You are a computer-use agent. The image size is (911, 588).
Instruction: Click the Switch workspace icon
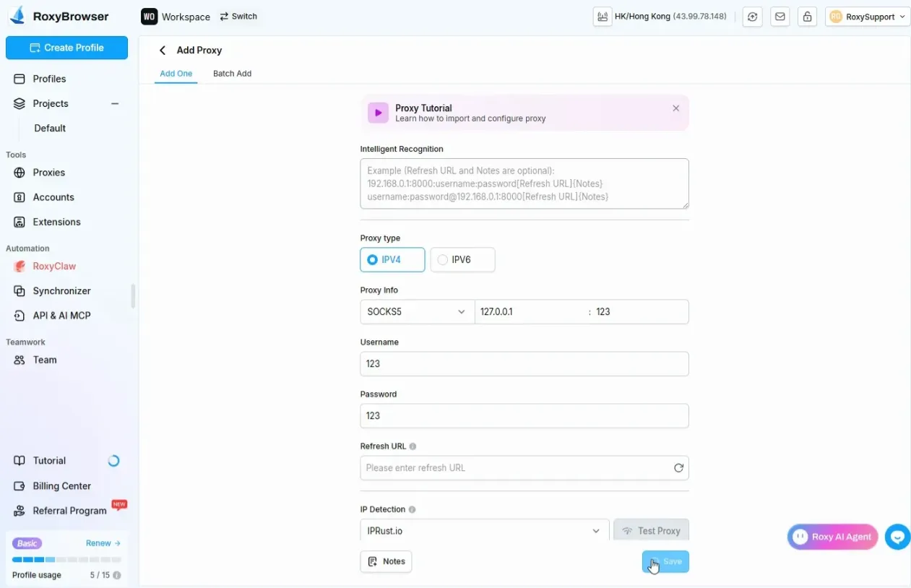(224, 16)
